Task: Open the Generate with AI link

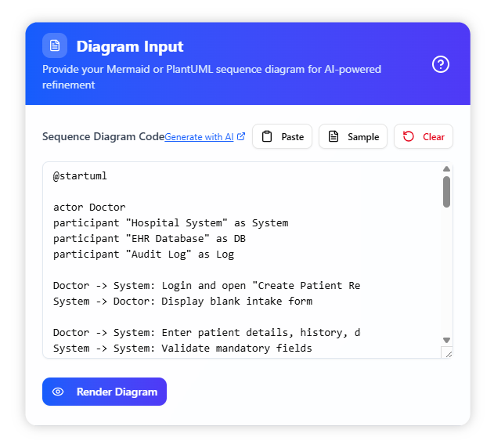Action: pyautogui.click(x=199, y=136)
